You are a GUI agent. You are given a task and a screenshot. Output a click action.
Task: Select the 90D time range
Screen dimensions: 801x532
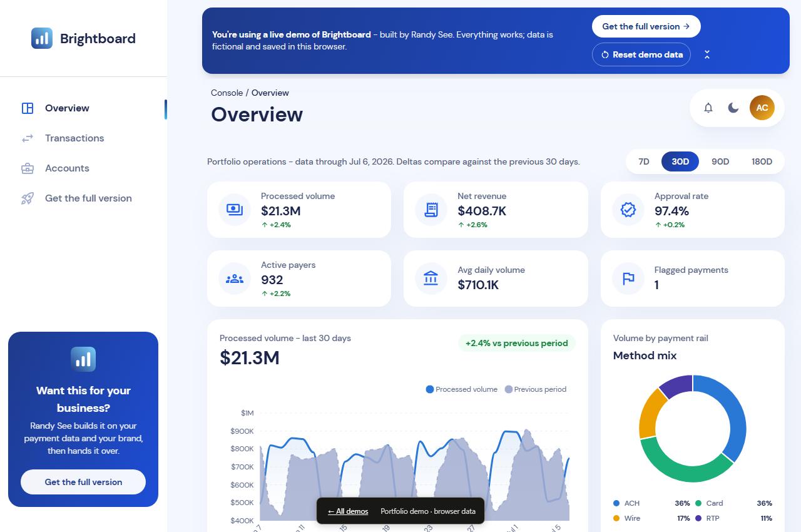coord(720,161)
